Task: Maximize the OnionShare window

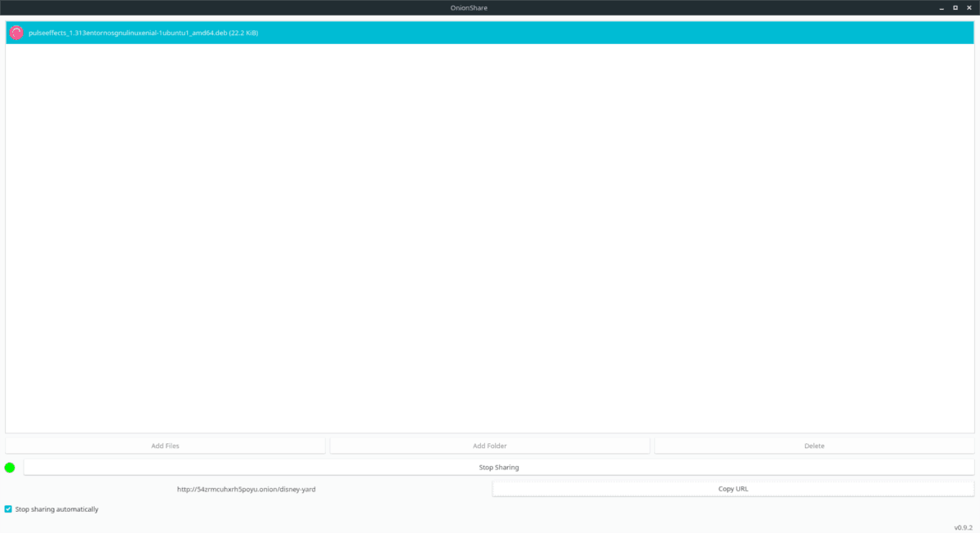Action: tap(955, 7)
